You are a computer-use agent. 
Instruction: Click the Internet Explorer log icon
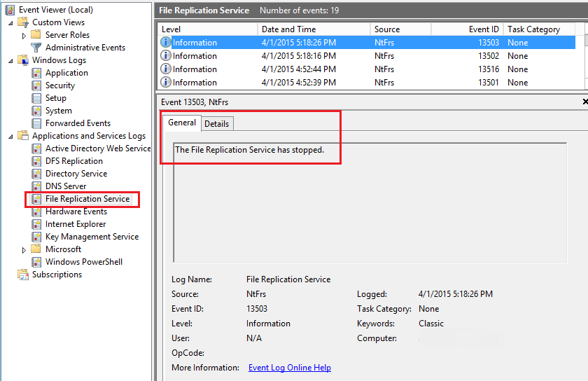[x=36, y=224]
